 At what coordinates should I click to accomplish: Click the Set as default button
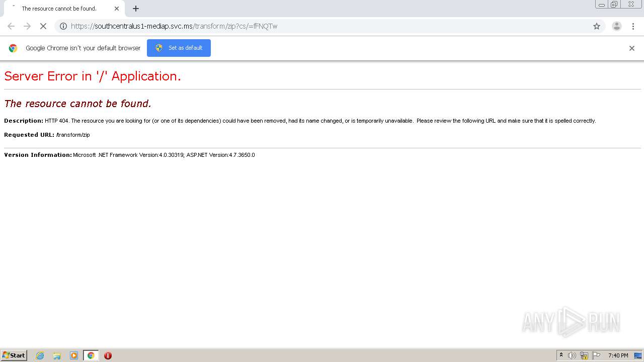[179, 48]
